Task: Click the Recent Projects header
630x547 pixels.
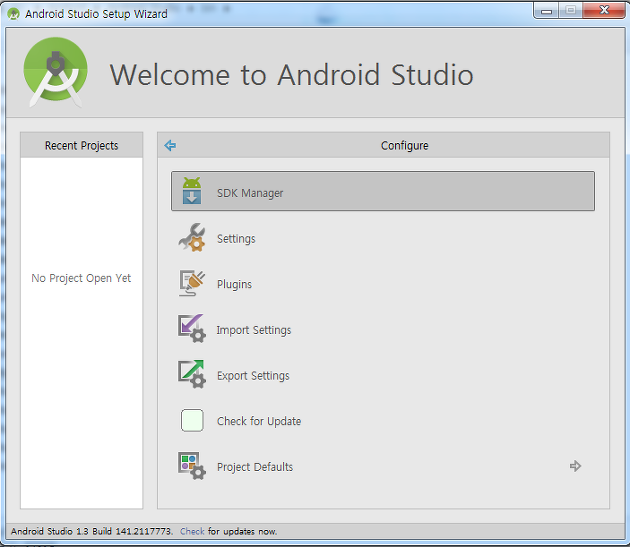Action: coord(82,145)
